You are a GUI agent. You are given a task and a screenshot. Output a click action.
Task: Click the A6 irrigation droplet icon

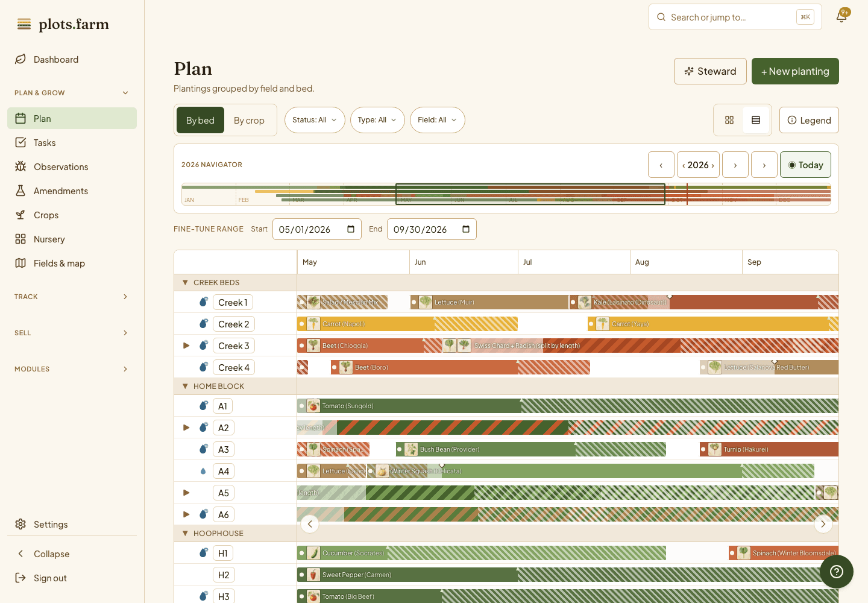pos(204,514)
